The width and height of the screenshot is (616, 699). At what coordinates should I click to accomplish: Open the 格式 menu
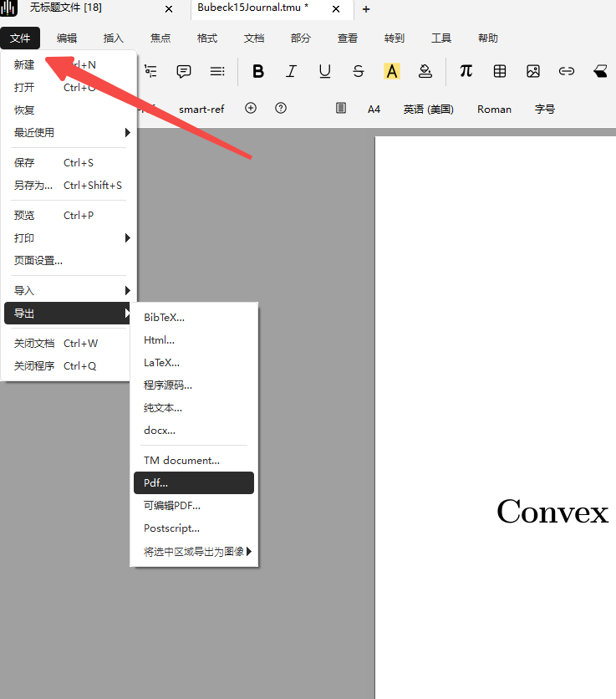tap(206, 38)
